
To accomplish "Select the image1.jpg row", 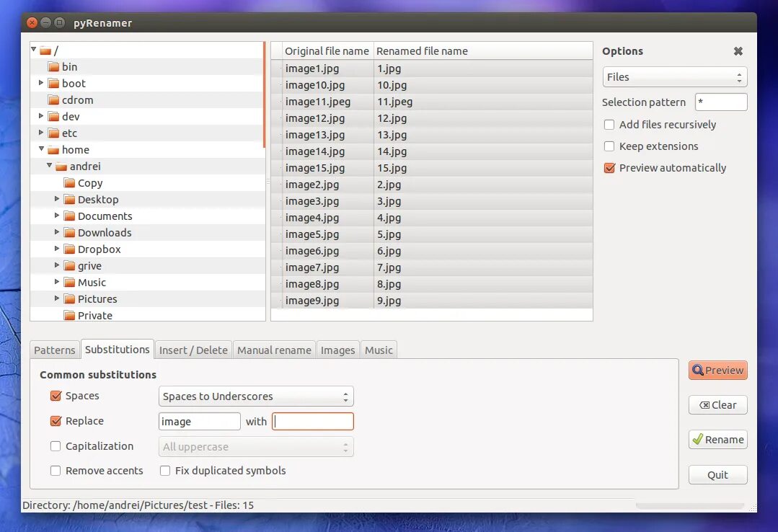I will click(x=432, y=68).
